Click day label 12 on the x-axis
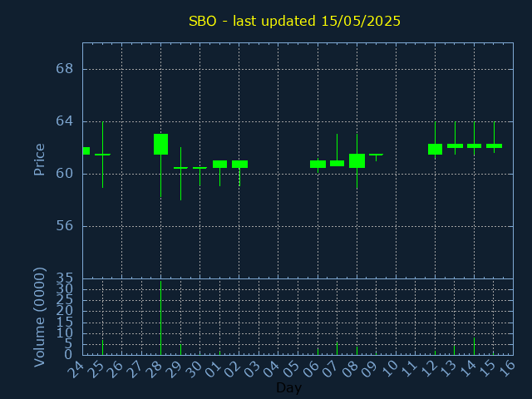The width and height of the screenshot is (532, 399). click(x=428, y=369)
